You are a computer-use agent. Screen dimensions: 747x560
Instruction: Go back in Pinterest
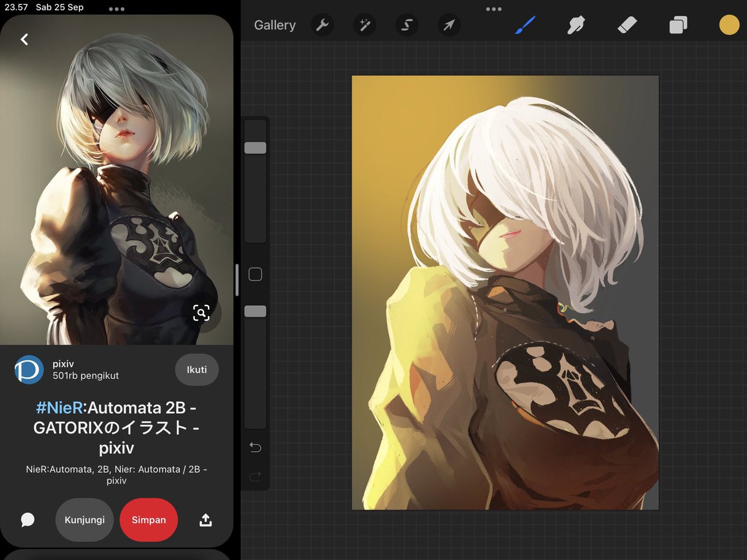coord(24,39)
